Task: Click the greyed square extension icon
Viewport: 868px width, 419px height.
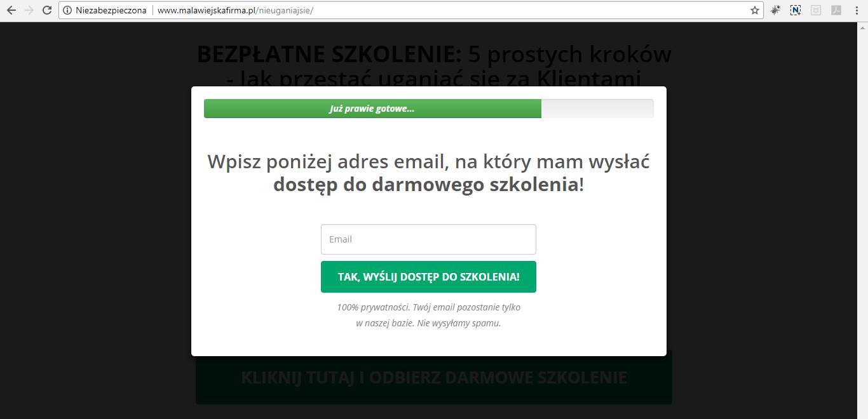Action: click(816, 10)
